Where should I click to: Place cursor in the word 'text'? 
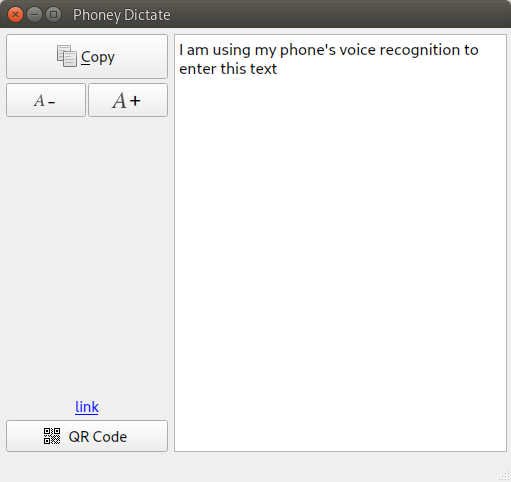pos(263,69)
